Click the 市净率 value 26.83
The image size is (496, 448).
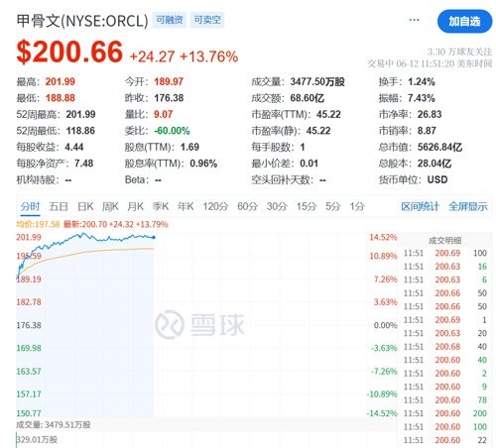(430, 114)
